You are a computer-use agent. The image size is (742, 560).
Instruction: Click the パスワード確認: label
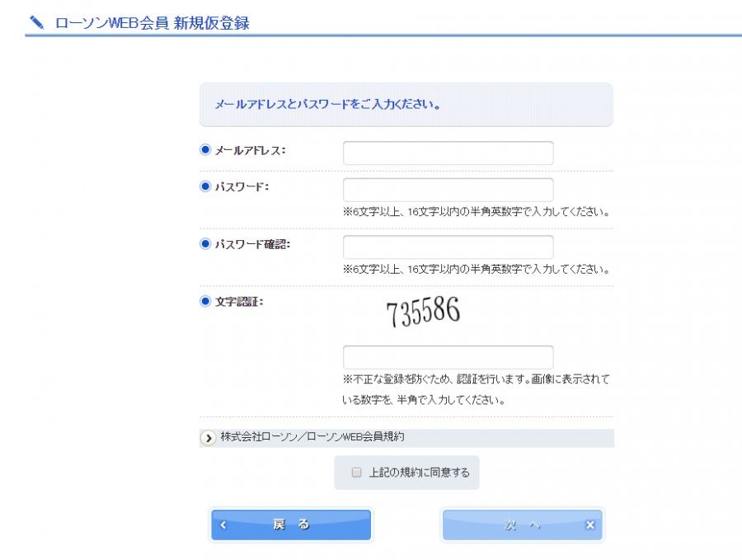tap(253, 244)
